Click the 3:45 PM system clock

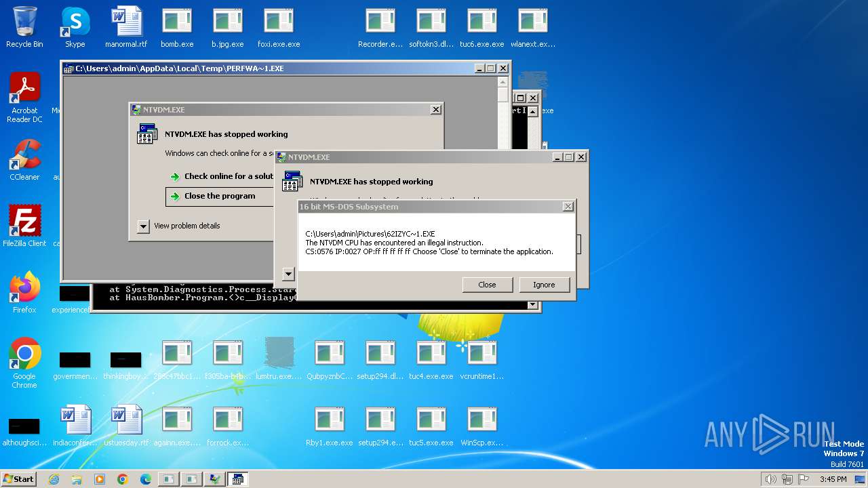click(833, 479)
